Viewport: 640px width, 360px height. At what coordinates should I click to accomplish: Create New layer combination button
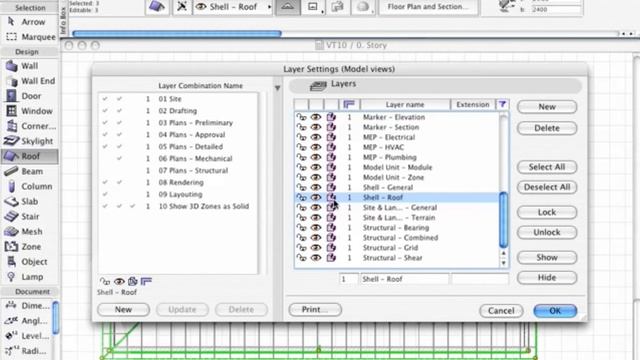[x=123, y=309]
